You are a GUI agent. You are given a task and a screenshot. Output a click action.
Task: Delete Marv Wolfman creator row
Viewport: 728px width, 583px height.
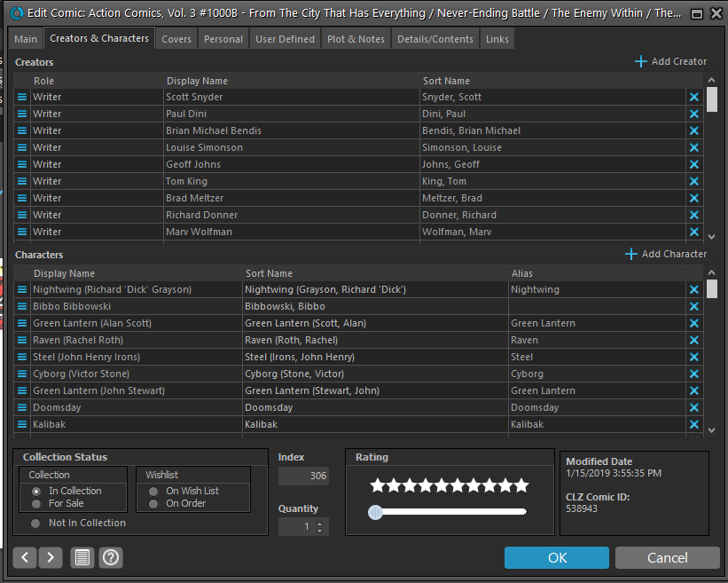pos(693,232)
